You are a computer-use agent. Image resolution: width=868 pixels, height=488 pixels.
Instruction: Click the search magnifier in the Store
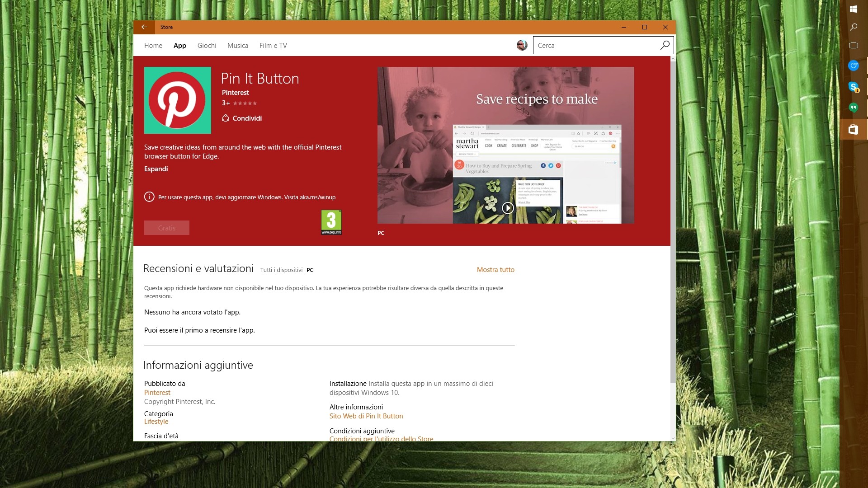665,45
